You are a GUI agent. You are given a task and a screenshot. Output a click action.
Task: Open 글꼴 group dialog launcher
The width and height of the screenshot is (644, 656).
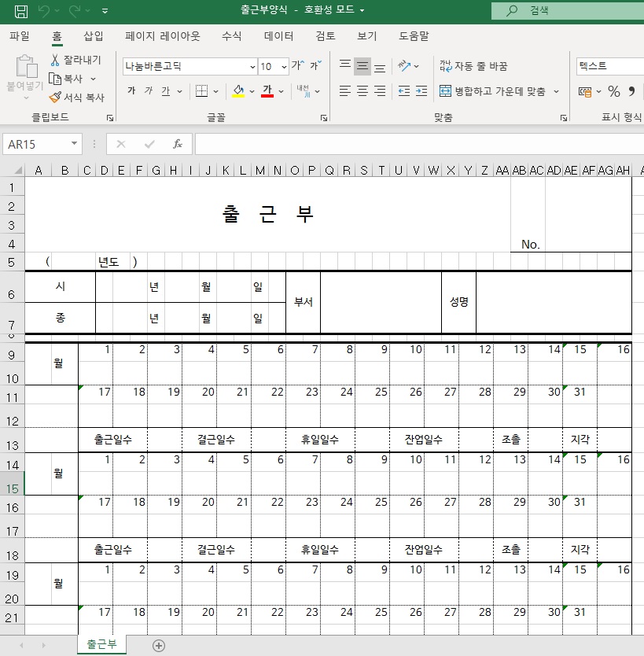(x=324, y=118)
